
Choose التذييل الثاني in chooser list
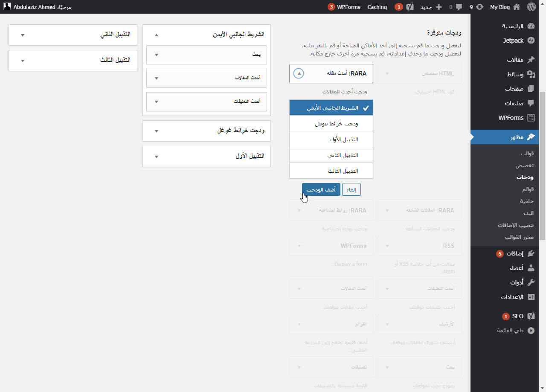pos(331,155)
